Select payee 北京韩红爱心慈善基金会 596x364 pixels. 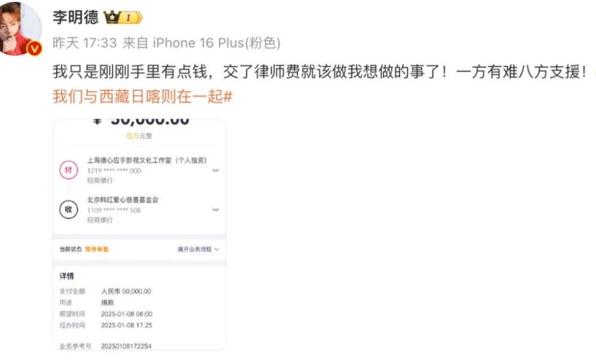123,200
